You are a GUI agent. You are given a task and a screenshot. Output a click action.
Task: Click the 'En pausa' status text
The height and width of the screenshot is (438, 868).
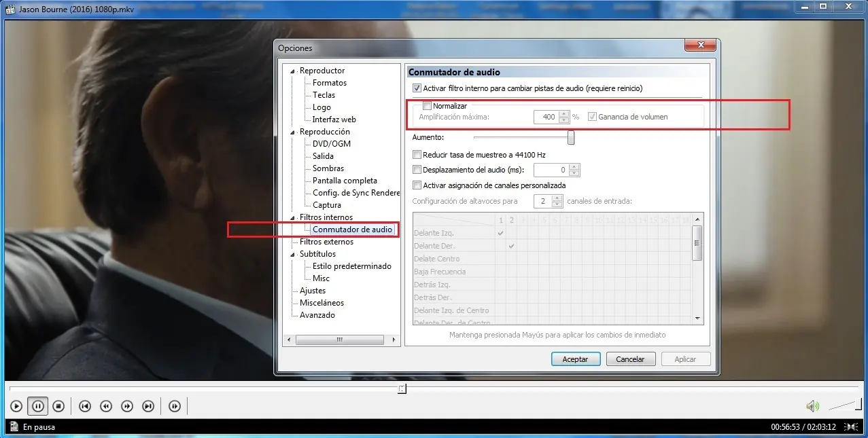(39, 427)
